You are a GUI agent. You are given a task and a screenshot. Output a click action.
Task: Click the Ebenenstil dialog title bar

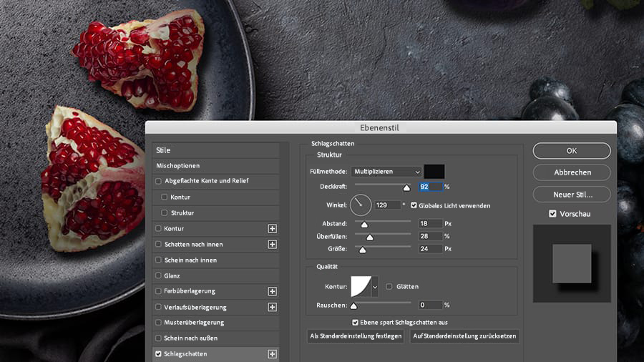381,127
